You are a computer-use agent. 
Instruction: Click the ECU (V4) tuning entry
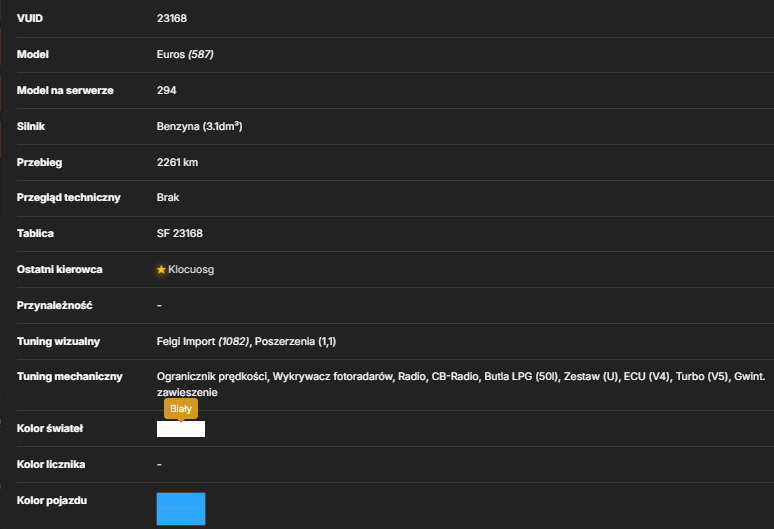647,377
